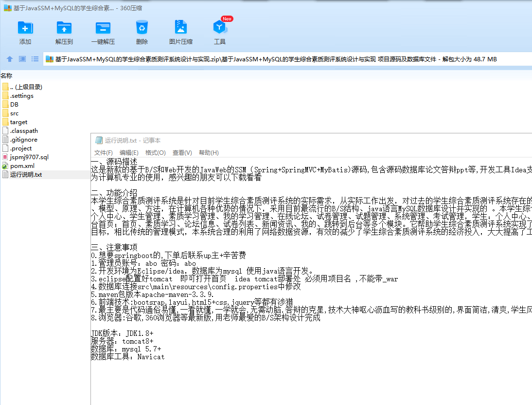The width and height of the screenshot is (532, 405).
Task: Click the 删除 (Delete) recycle icon
Action: point(142,27)
